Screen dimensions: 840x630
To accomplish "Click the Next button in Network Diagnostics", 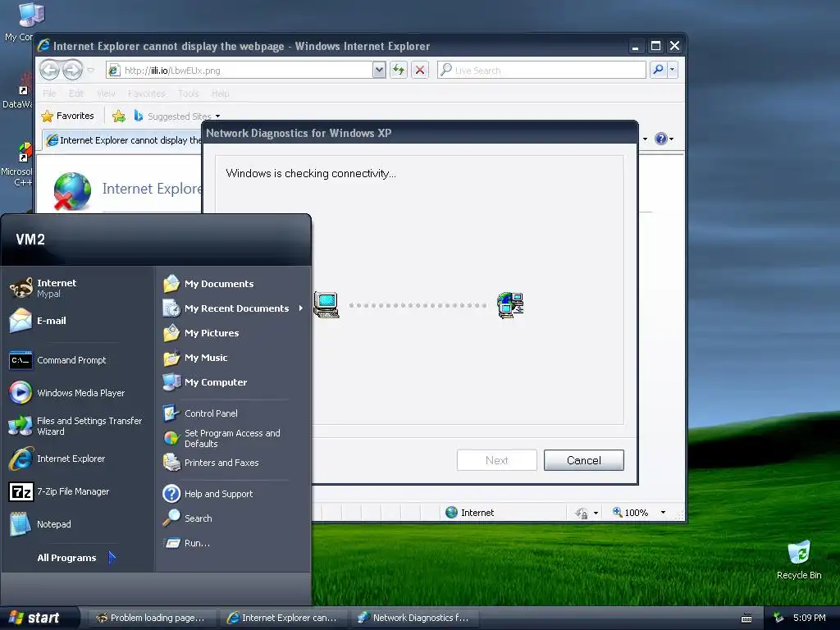I will click(x=496, y=460).
